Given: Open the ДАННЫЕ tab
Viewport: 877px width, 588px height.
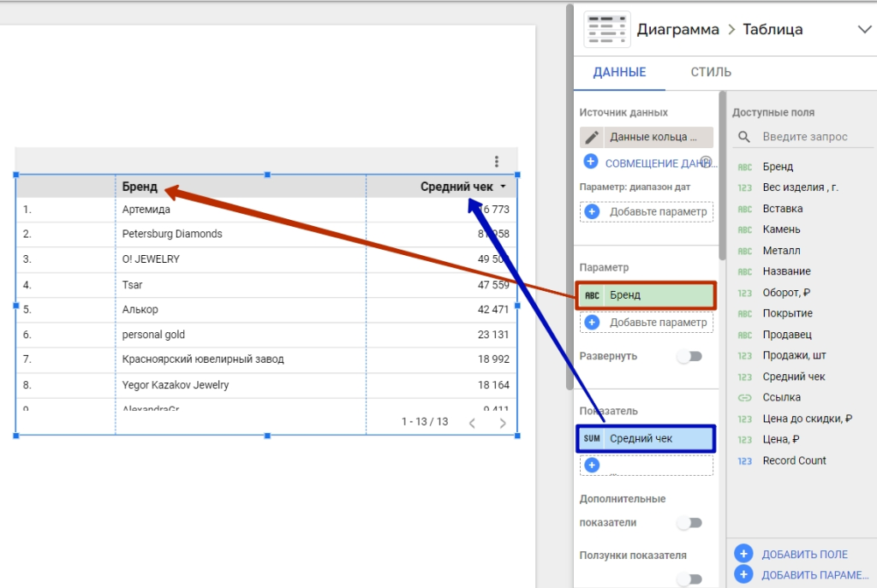Looking at the screenshot, I should [619, 72].
